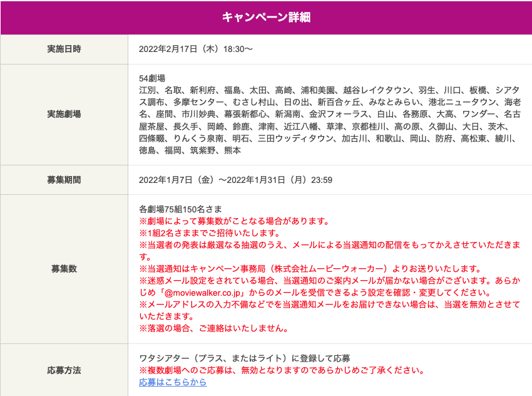Screen dimensions: 532x396
Task: Click the theater list line starting with 江別、名取、新利府
Action: coord(329,90)
